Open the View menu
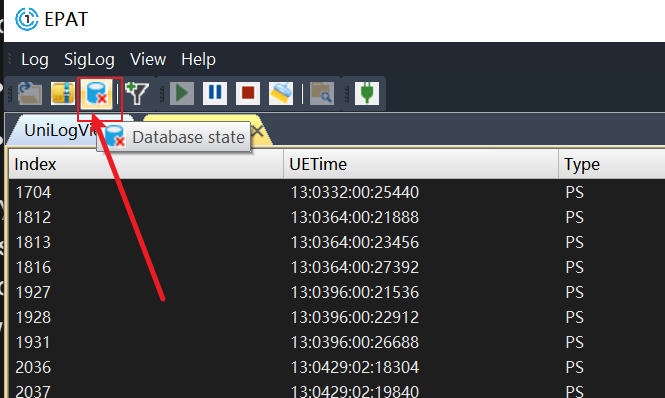This screenshot has height=398, width=665. tap(148, 59)
